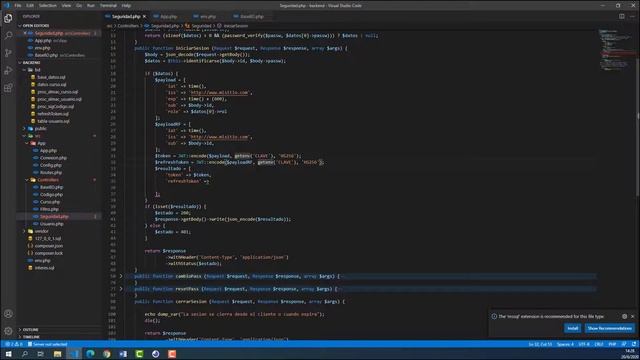Open the Selection menu
Image resolution: width=640 pixels, height=360 pixels.
coord(48,6)
